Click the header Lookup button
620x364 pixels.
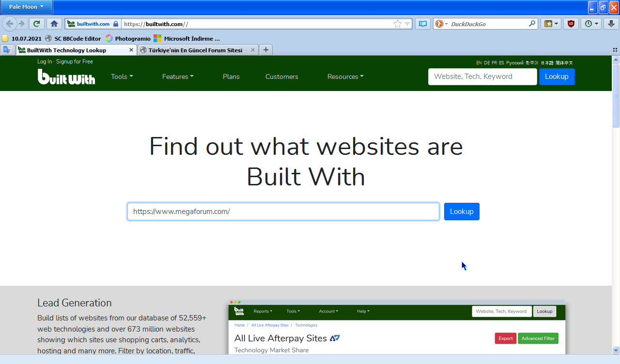(x=557, y=76)
